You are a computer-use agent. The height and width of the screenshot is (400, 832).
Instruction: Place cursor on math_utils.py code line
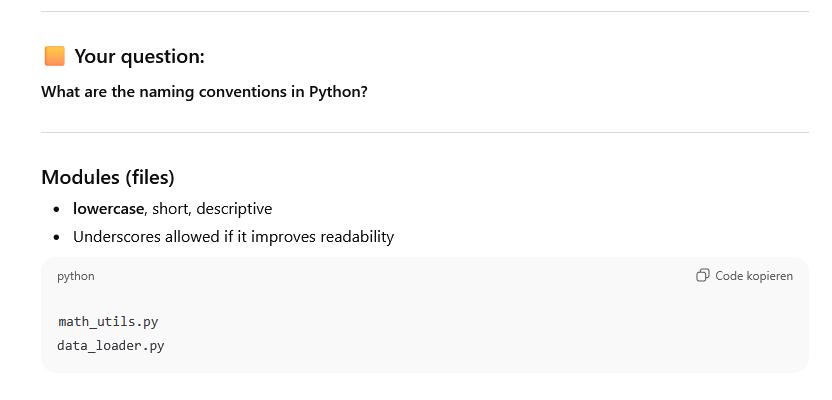108,322
